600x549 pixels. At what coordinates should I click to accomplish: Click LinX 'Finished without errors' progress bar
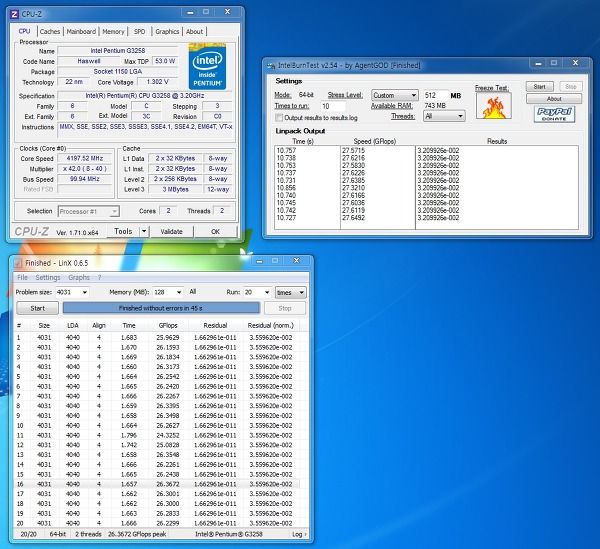(161, 308)
